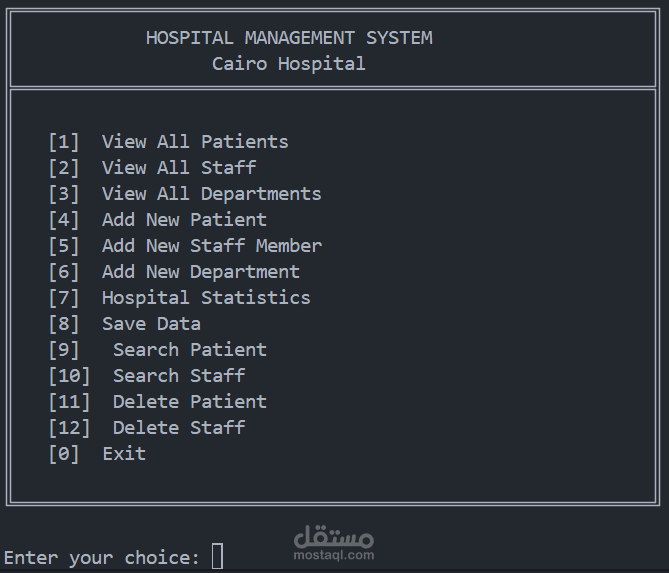The height and width of the screenshot is (573, 669).
Task: Select View All Staff menu entry
Action: [178, 168]
